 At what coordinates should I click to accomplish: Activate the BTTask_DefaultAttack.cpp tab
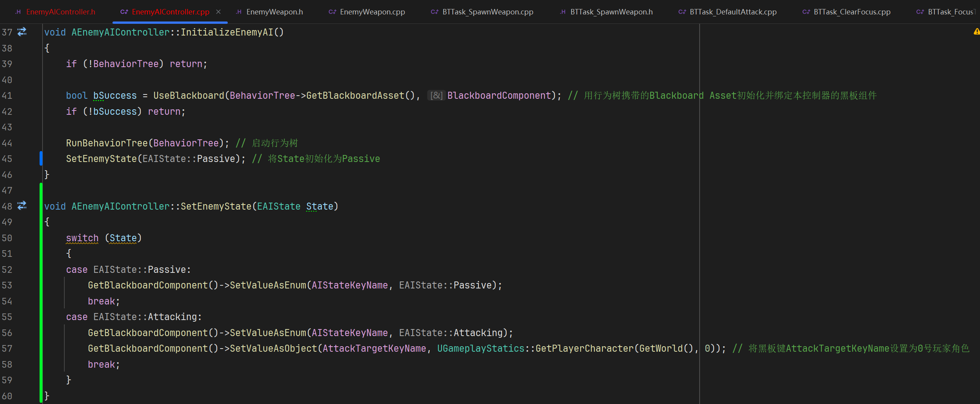(x=728, y=12)
